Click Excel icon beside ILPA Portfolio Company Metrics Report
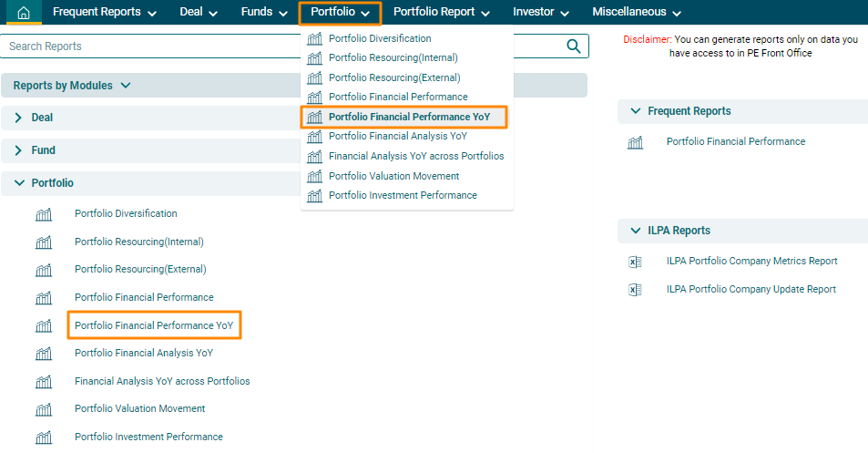This screenshot has height=453, width=868. [x=635, y=262]
